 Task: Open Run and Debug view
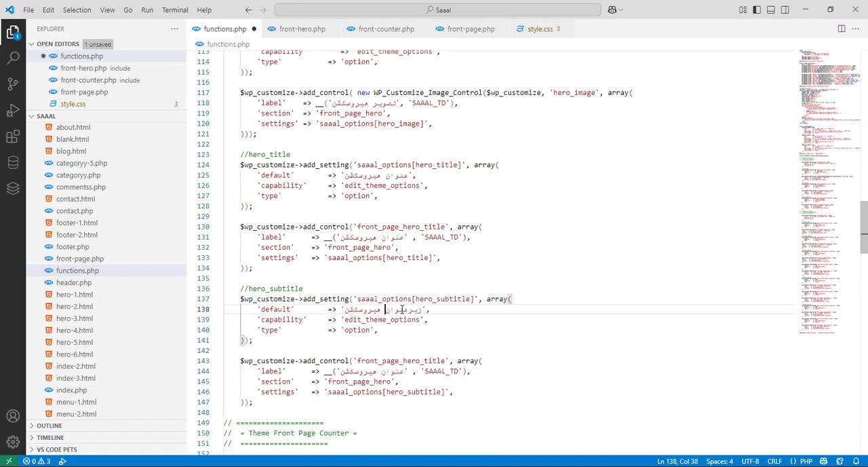13,111
